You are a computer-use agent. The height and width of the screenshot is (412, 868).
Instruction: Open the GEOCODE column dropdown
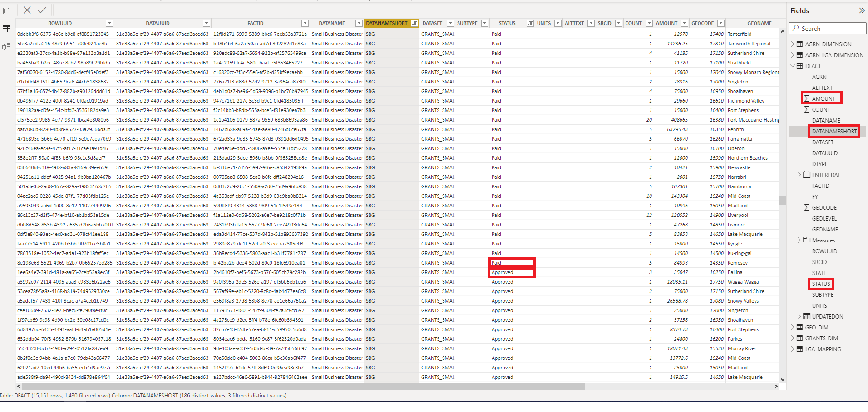pos(720,23)
